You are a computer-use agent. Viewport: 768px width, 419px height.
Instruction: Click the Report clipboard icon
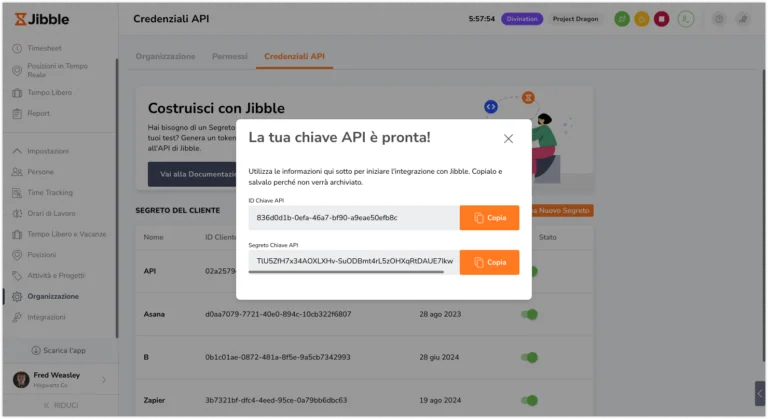pos(17,113)
